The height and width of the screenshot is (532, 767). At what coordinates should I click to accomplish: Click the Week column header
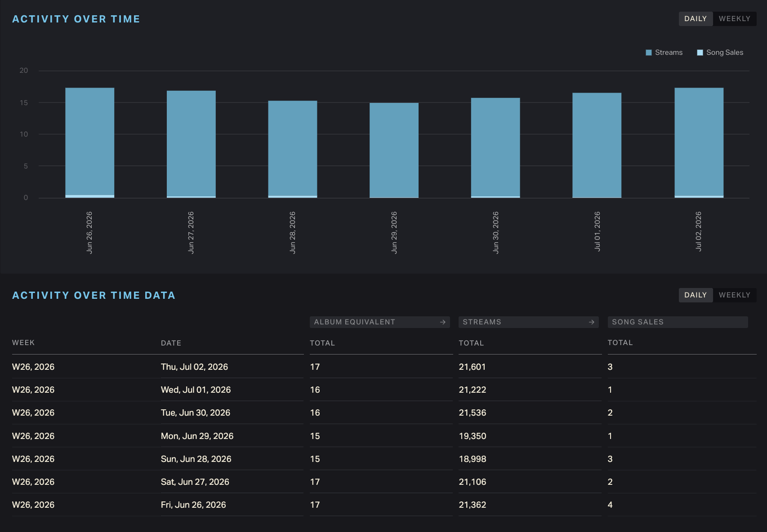tap(23, 343)
